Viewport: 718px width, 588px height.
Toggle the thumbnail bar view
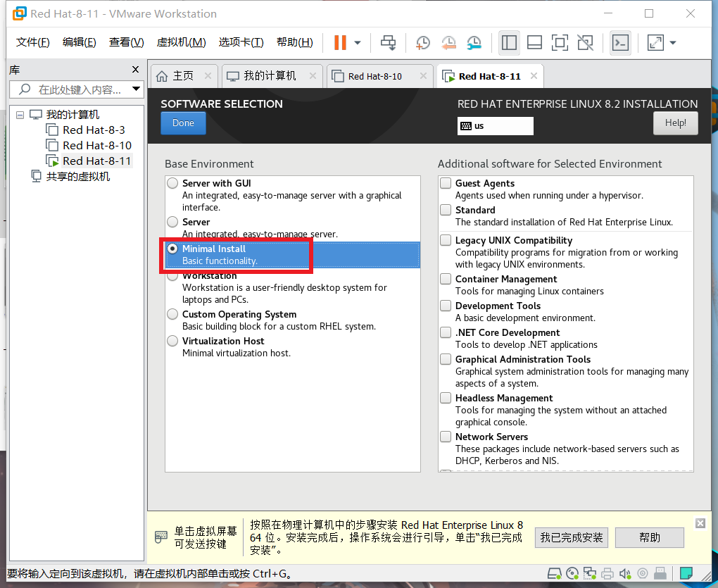(534, 42)
